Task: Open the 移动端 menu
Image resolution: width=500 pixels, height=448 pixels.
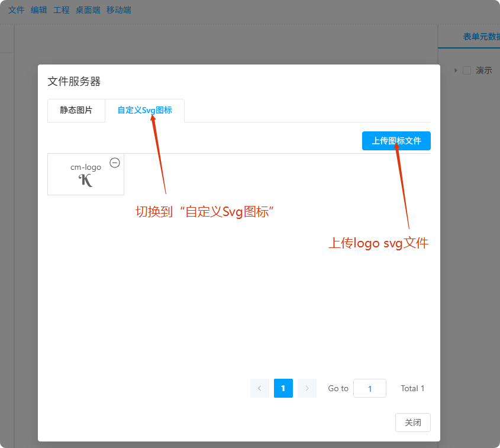Action: tap(118, 10)
